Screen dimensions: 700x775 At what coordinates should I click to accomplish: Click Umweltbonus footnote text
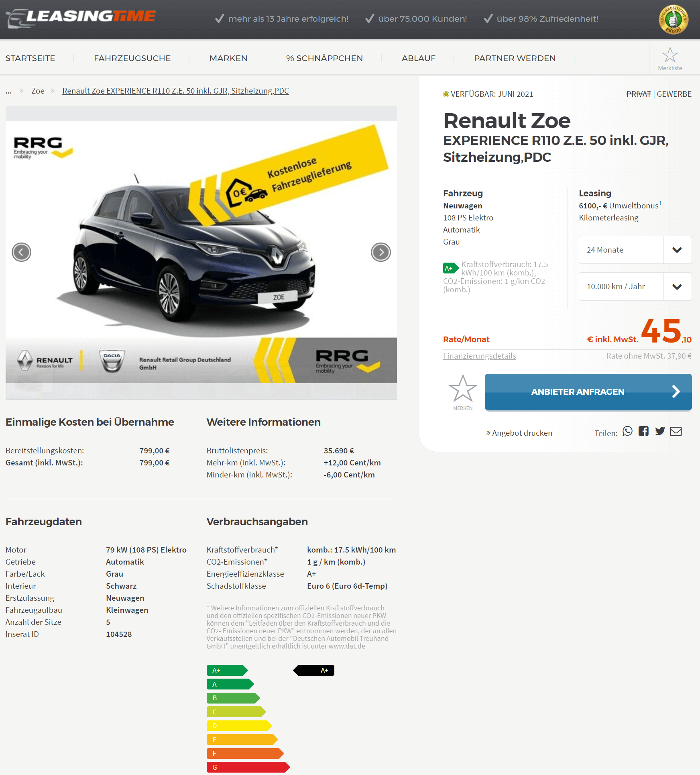tap(620, 205)
